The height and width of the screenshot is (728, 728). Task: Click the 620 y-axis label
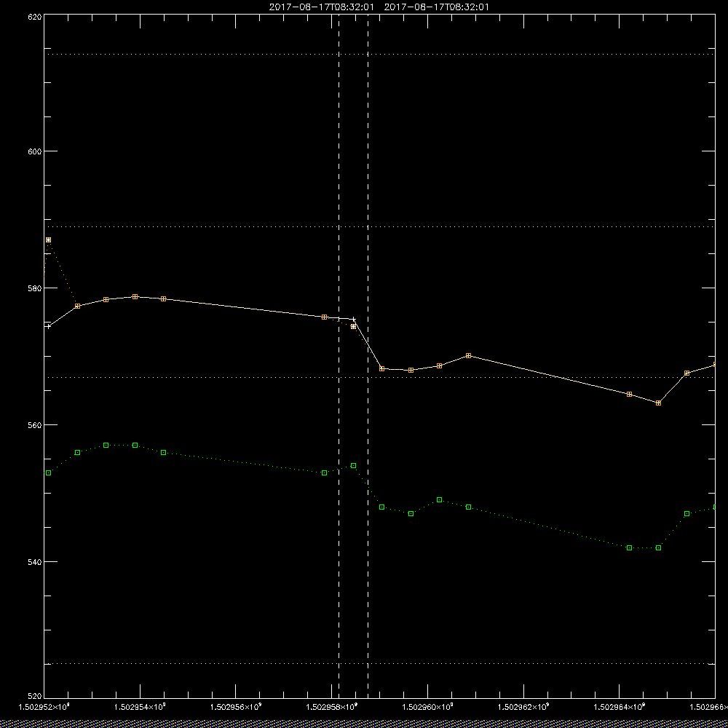click(35, 16)
